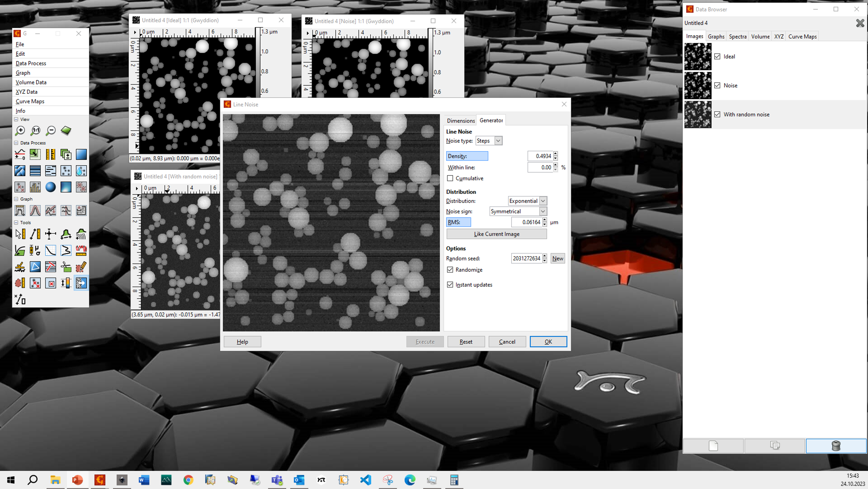Uncheck the Ideal image in Data Browser

717,56
